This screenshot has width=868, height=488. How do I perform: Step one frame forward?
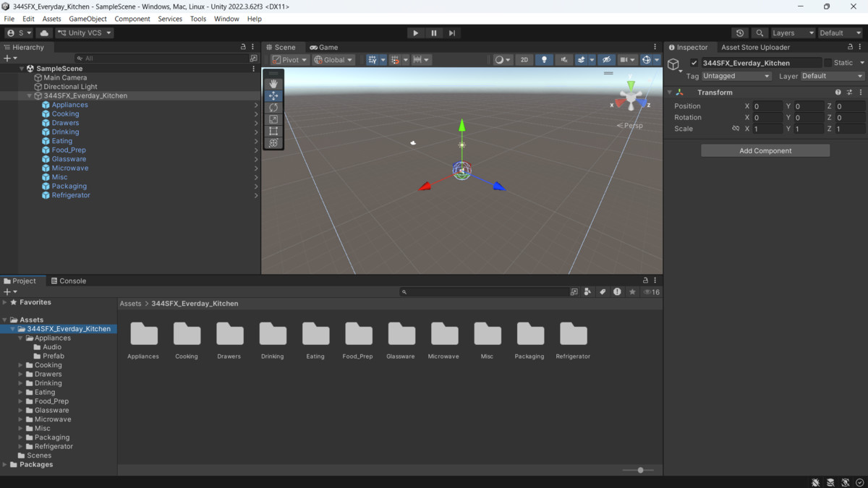point(452,33)
